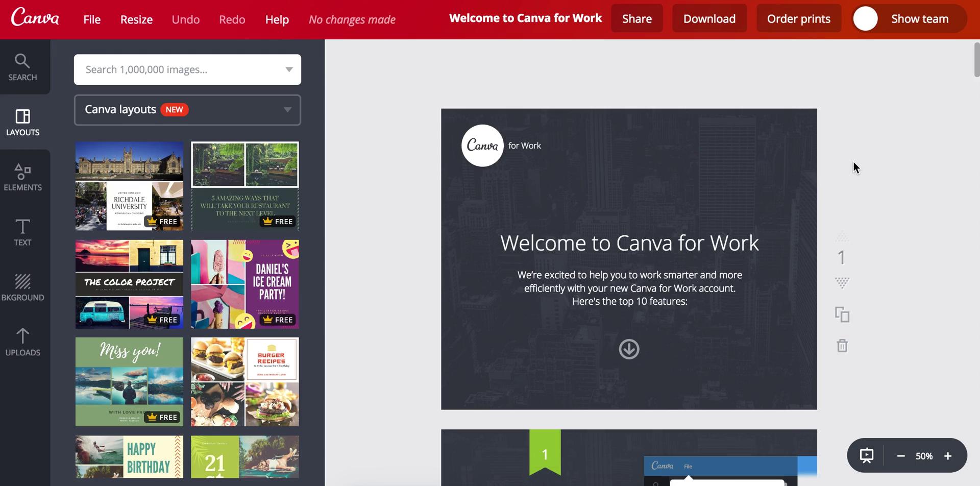The width and height of the screenshot is (980, 486).
Task: Zoom out with minus button
Action: (x=901, y=456)
